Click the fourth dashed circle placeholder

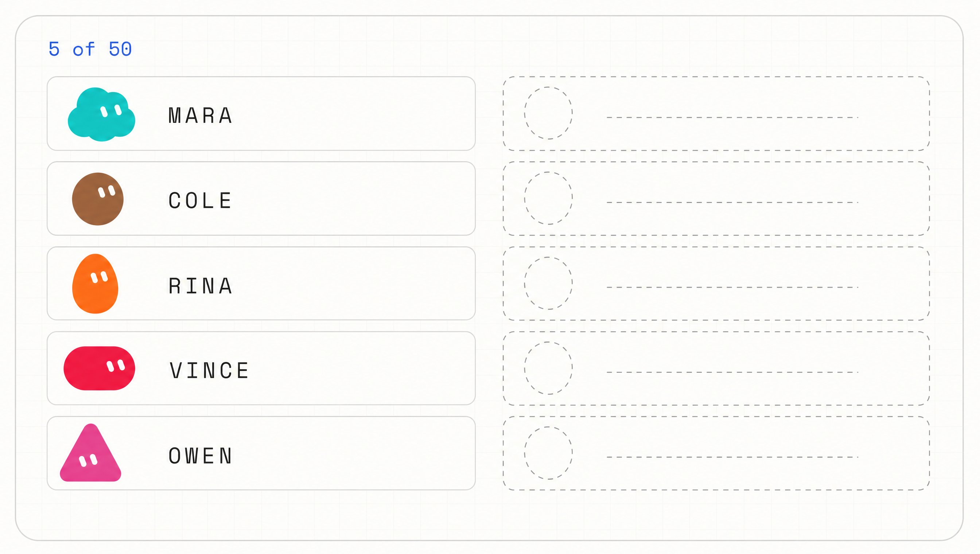click(x=548, y=368)
